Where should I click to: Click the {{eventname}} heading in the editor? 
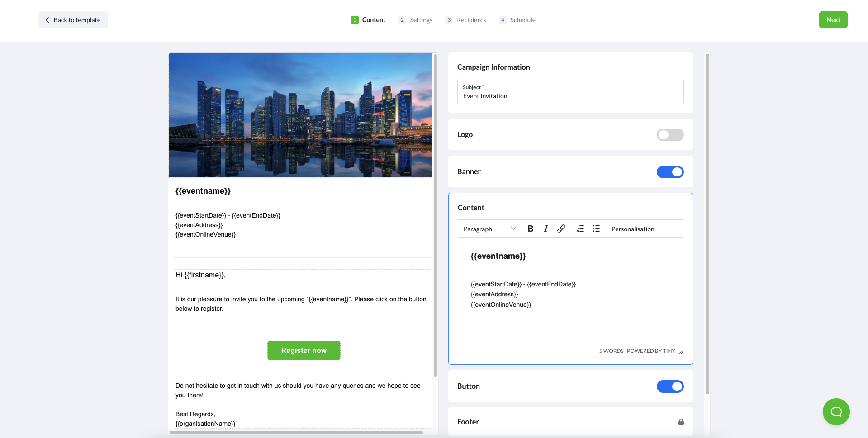click(x=498, y=256)
